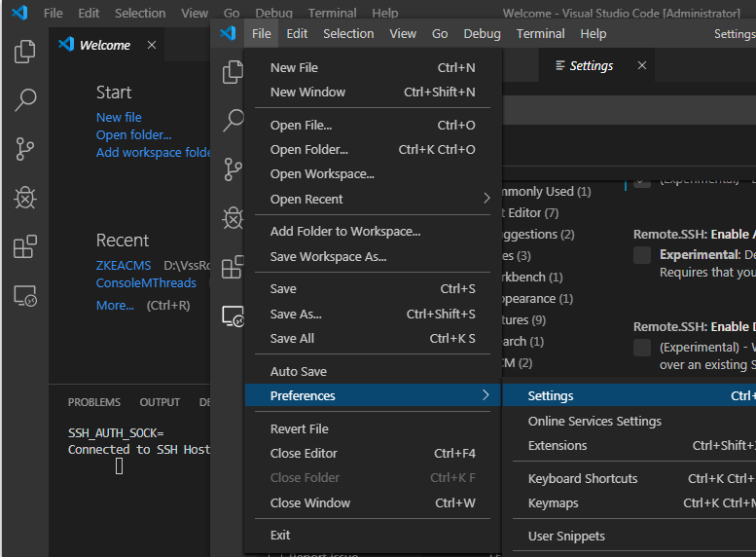Select Welcome editor tab
This screenshot has width=756, height=557.
point(106,45)
